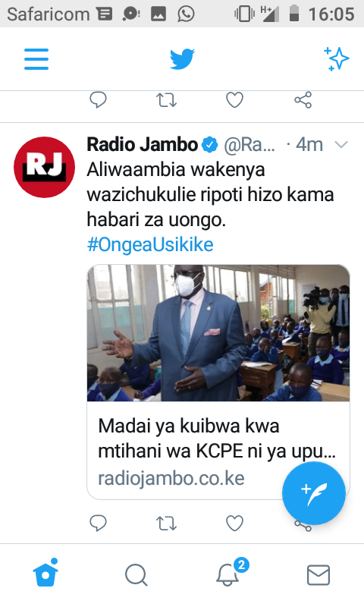
Task: Open the radiojambo.co.ke article card link
Action: click(218, 450)
